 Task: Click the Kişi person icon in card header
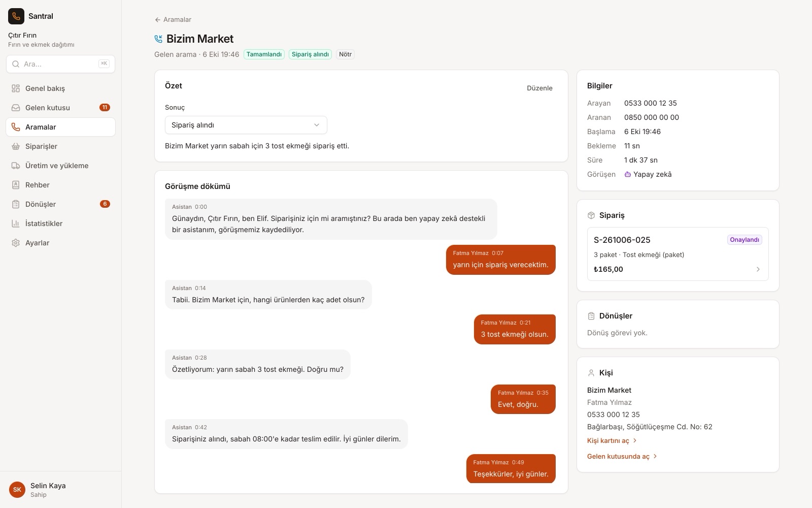(x=591, y=373)
